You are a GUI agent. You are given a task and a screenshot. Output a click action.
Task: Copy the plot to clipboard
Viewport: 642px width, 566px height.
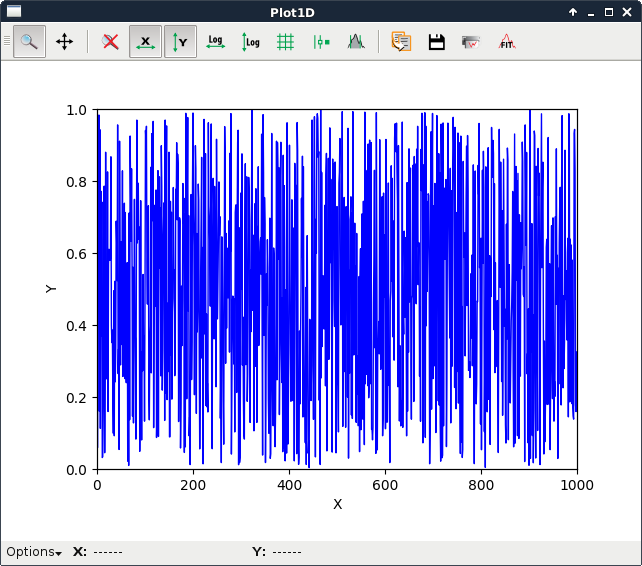pyautogui.click(x=401, y=42)
